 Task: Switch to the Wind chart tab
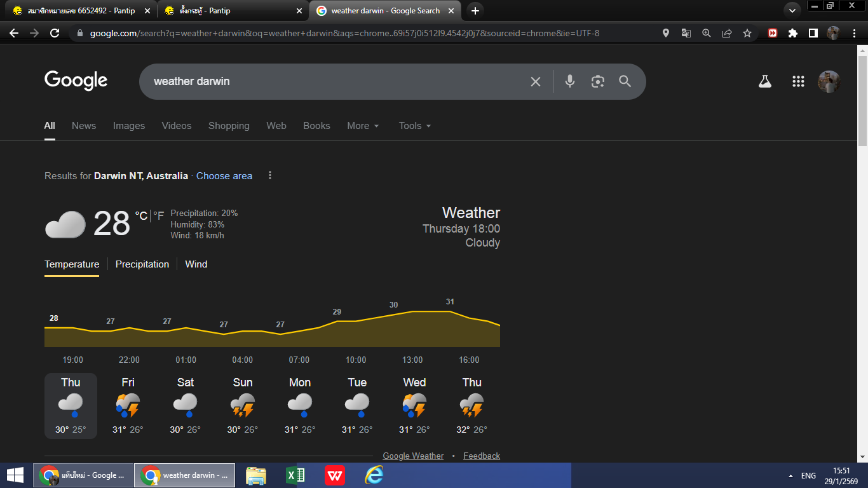pos(196,264)
